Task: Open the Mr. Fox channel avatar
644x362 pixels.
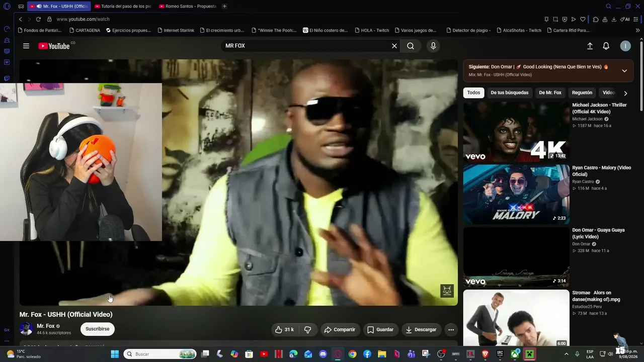Action: pos(26,329)
